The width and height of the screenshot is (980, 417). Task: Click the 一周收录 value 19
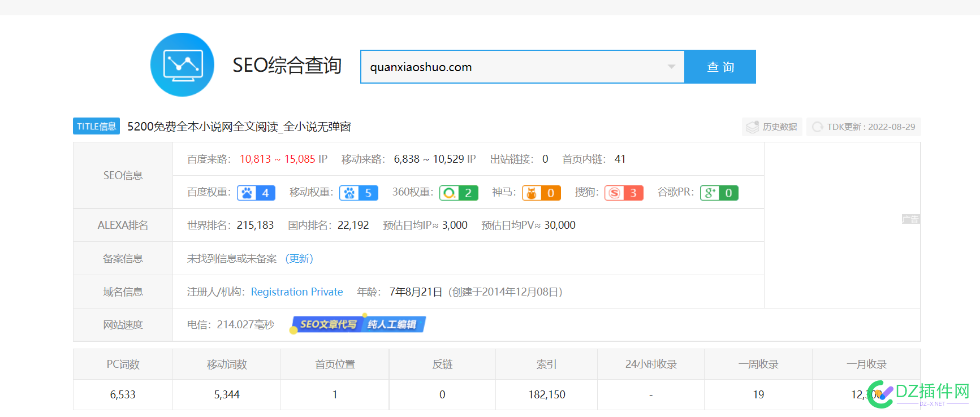tap(758, 394)
